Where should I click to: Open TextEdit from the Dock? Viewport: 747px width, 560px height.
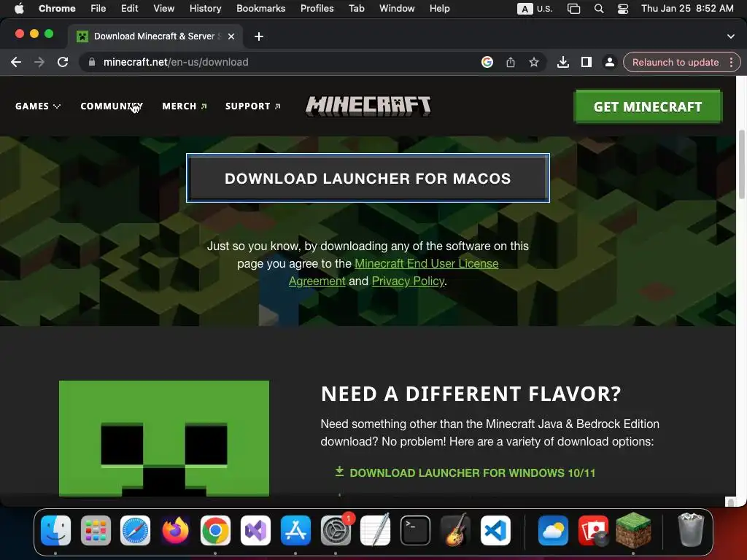click(x=376, y=530)
